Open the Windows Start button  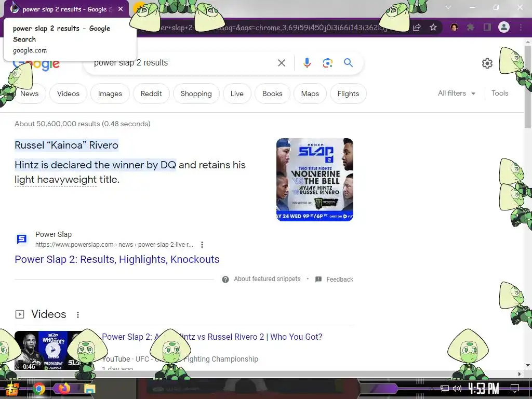click(x=13, y=389)
